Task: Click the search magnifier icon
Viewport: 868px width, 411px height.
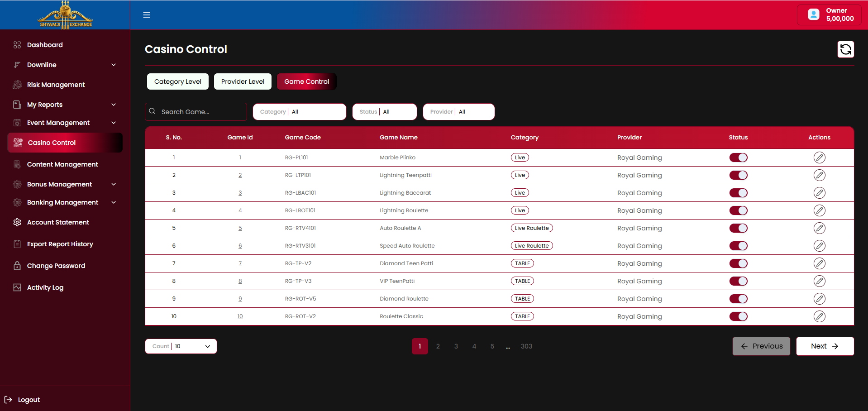Action: [x=152, y=111]
